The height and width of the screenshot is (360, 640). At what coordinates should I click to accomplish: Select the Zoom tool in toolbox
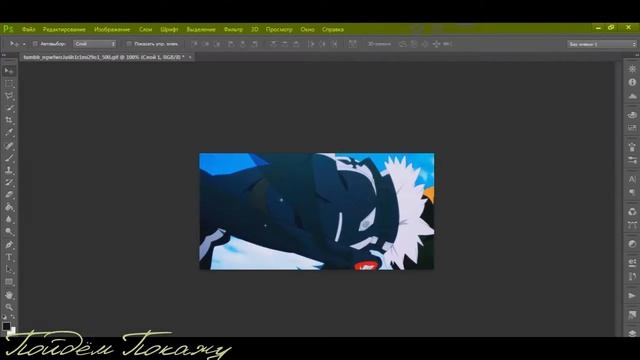pyautogui.click(x=9, y=307)
